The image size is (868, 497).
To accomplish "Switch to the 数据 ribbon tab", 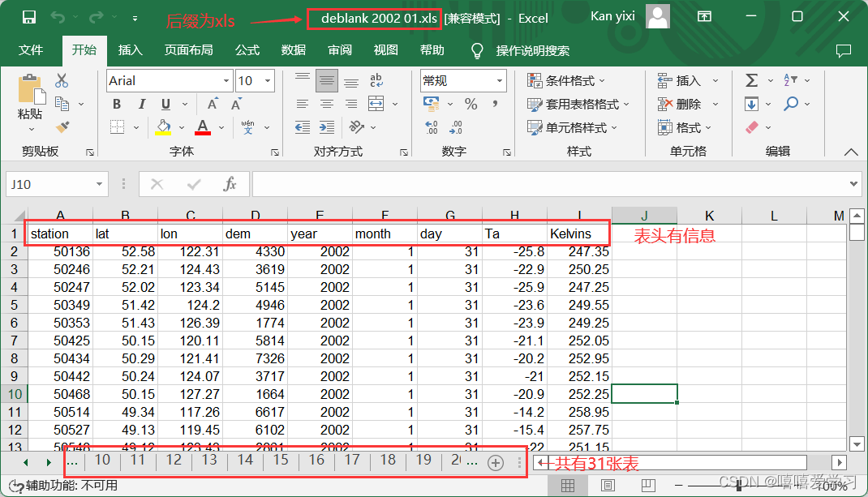I will pos(293,49).
